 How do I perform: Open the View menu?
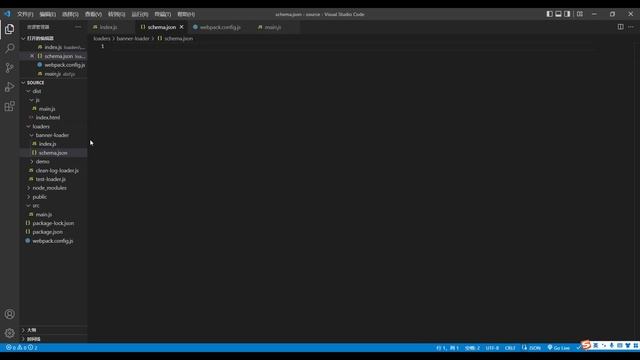[93, 14]
